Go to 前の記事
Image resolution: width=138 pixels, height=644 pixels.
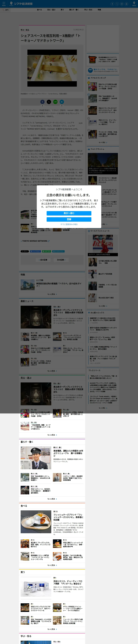pos(43,260)
